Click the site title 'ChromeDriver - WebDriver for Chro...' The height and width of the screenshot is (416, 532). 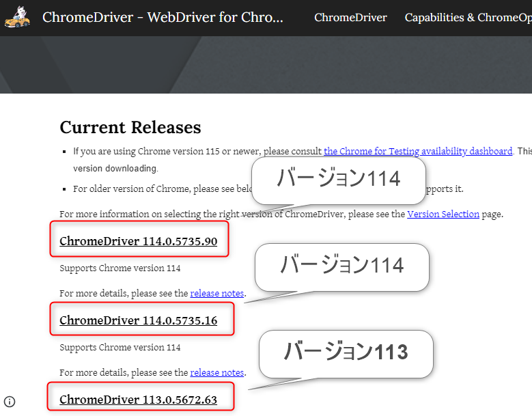(x=163, y=18)
